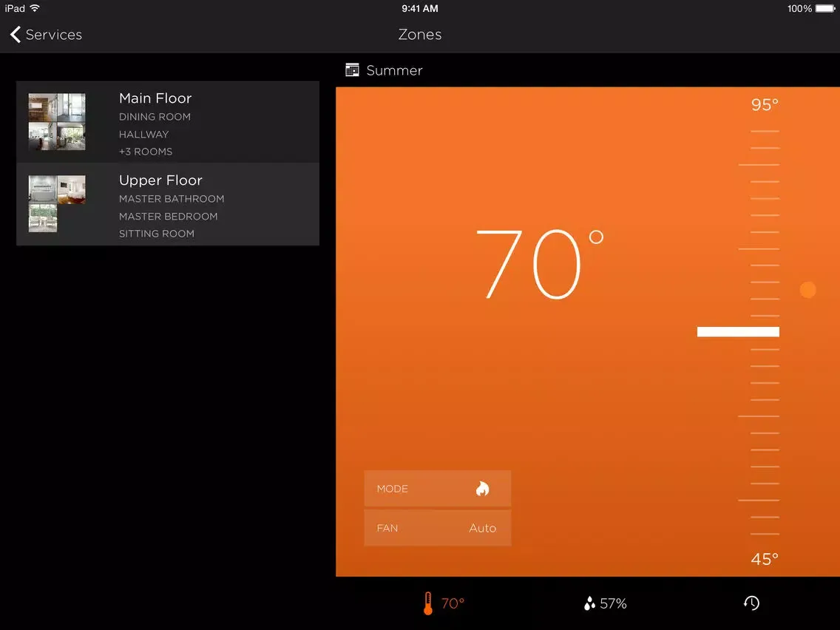This screenshot has width=840, height=630.
Task: Open the Main Floor photo thumbnail
Action: pyautogui.click(x=57, y=121)
